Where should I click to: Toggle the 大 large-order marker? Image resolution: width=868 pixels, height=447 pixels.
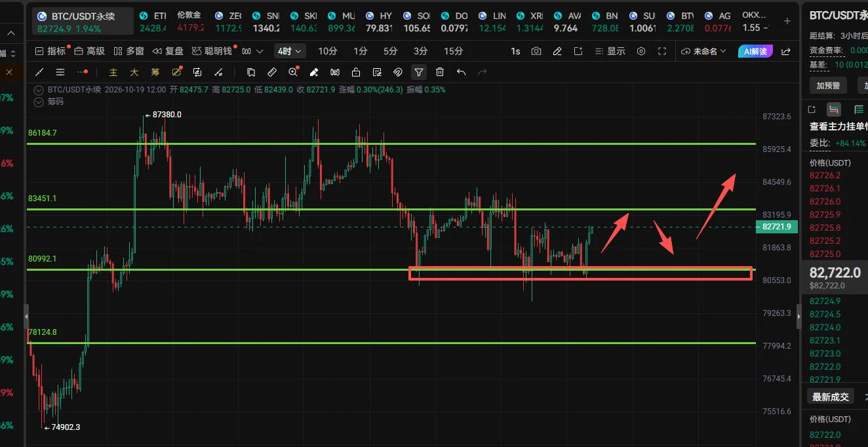(134, 72)
